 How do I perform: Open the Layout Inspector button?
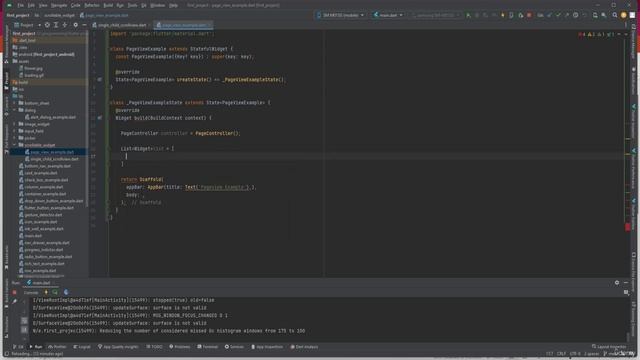point(609,347)
